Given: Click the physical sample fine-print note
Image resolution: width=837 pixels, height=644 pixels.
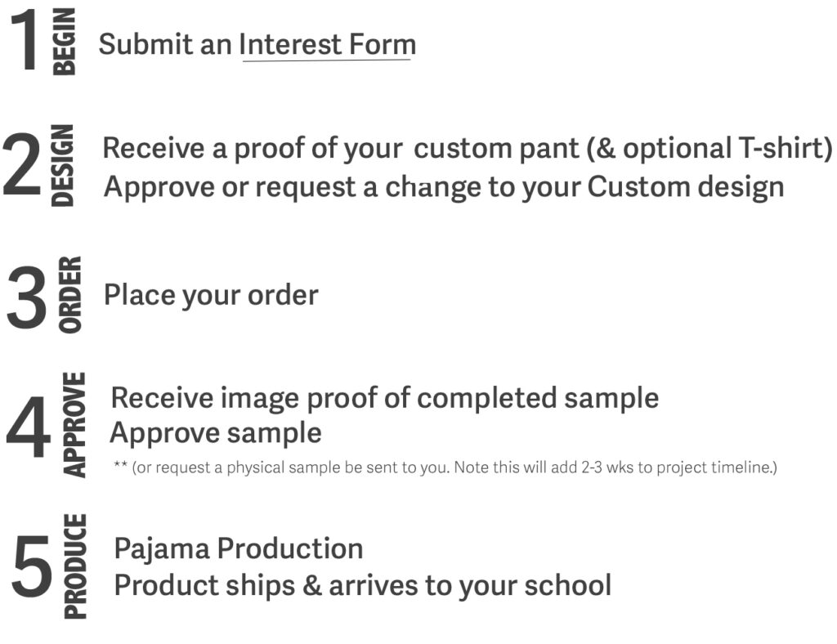Looking at the screenshot, I should click(x=445, y=468).
